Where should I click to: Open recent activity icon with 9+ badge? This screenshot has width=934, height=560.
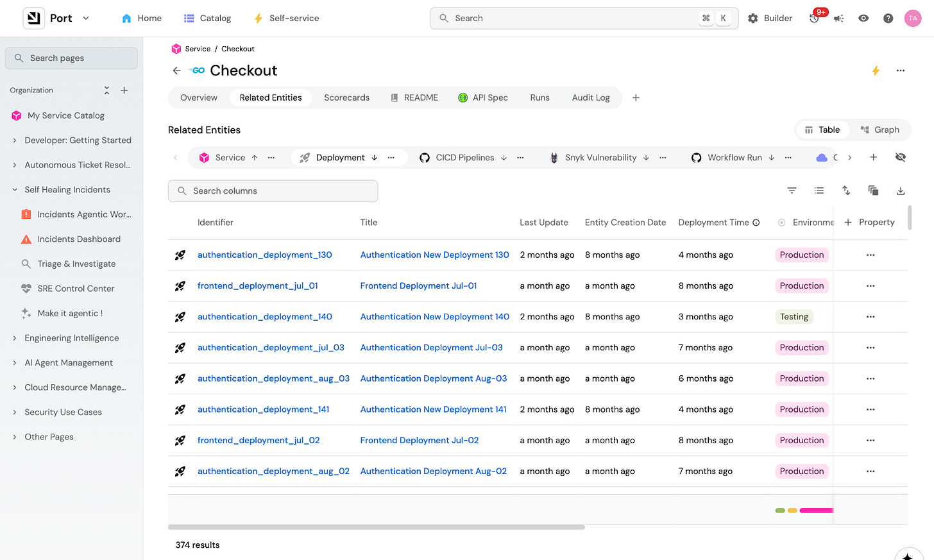(815, 18)
